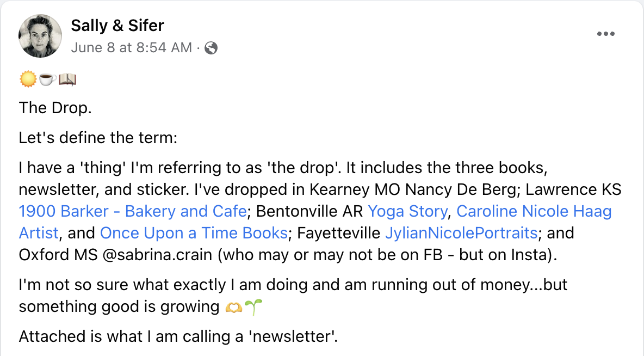Open the Sally & Sifer profile picture

click(x=40, y=36)
